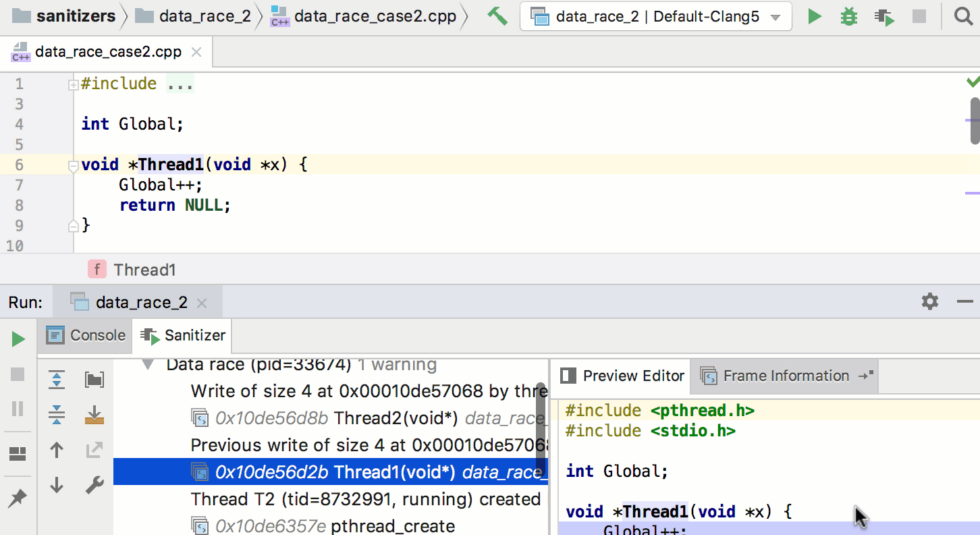Image resolution: width=980 pixels, height=535 pixels.
Task: Click Thread1 function breadcrumb below editor
Action: click(132, 270)
